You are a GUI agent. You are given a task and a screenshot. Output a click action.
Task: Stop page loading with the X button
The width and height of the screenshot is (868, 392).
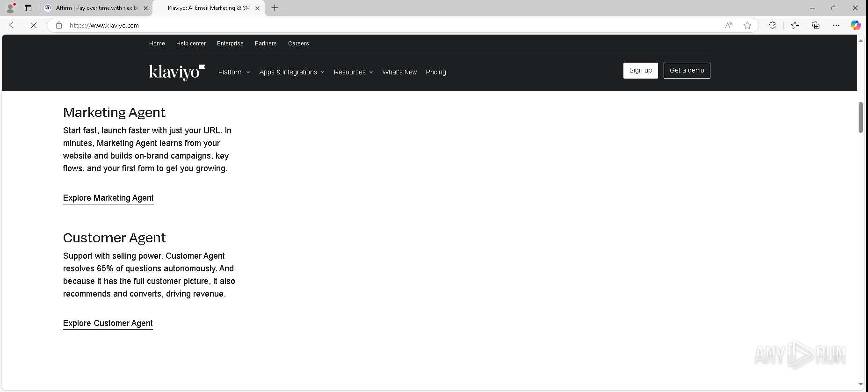coord(34,25)
